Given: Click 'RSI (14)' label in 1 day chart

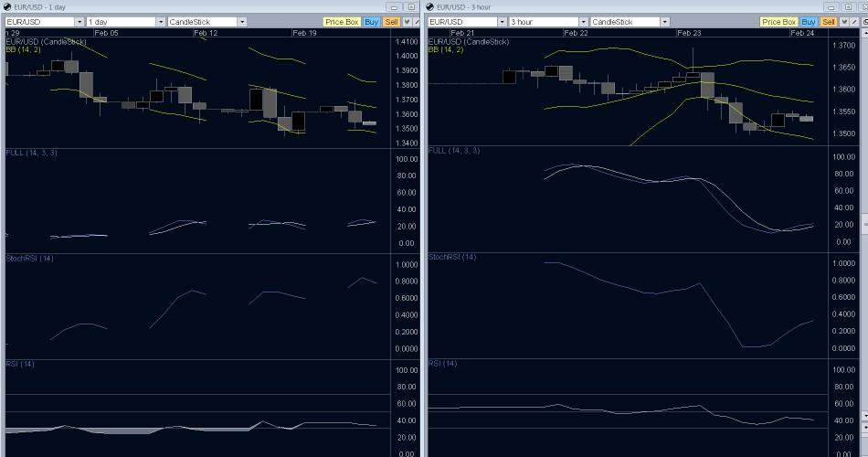Looking at the screenshot, I should point(20,364).
